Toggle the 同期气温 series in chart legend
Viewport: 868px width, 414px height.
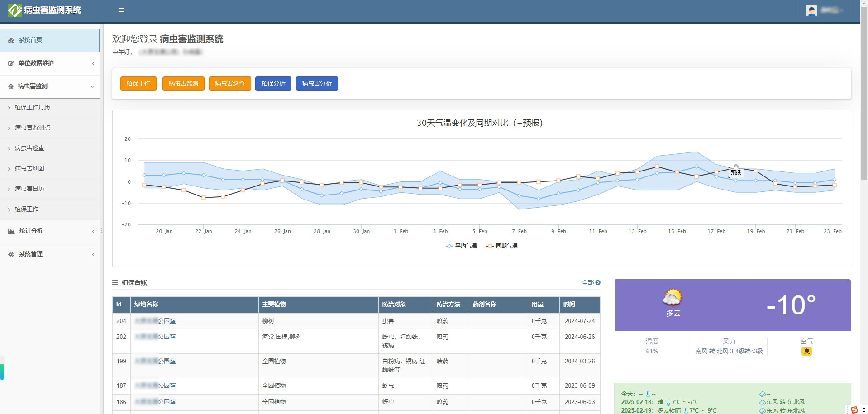point(502,246)
